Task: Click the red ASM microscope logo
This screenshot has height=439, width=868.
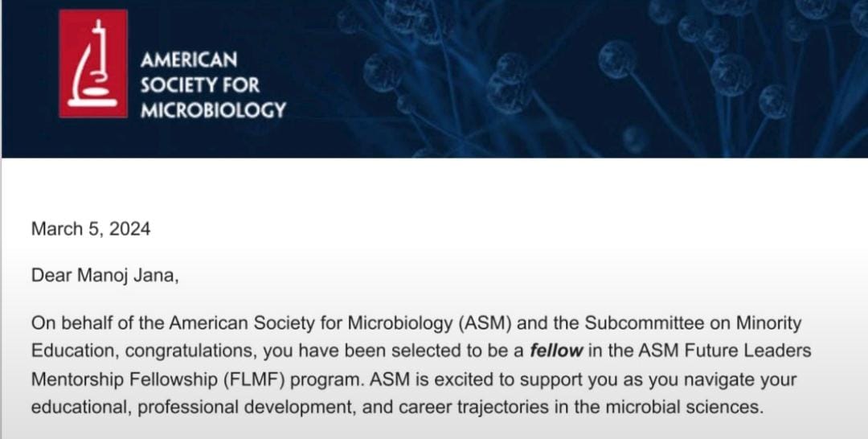Action: tap(93, 64)
